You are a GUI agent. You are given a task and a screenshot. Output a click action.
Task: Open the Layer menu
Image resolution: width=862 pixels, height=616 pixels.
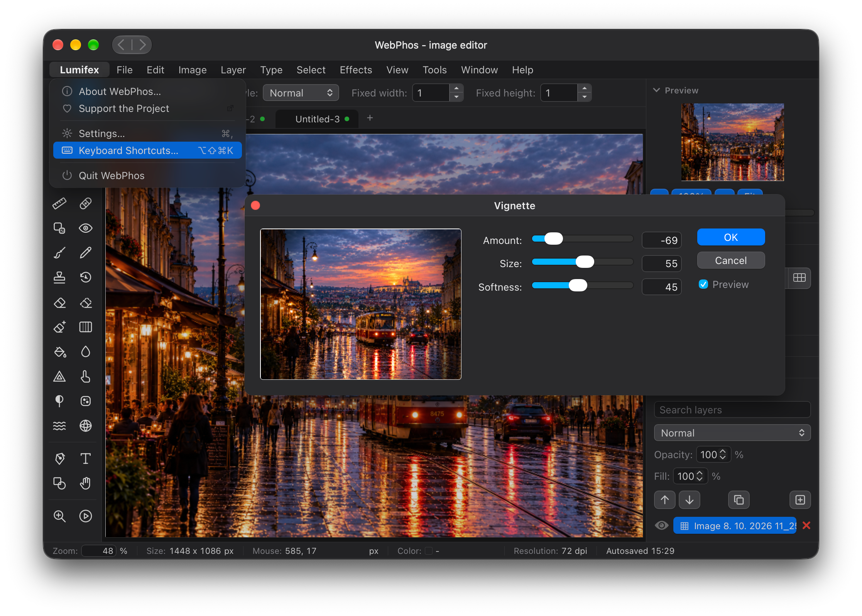pos(233,70)
